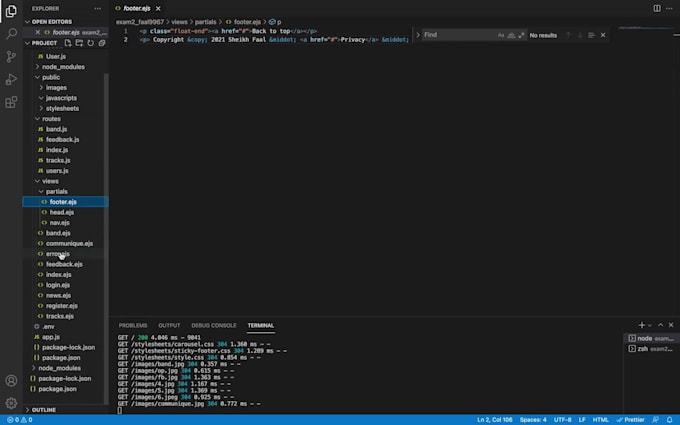Collapse the public folder
Viewport: 680px width, 425px height.
click(51, 77)
